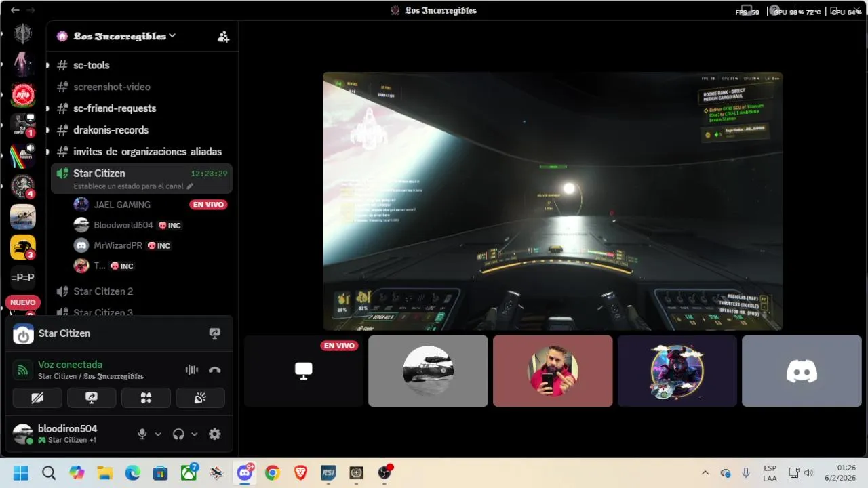Open the rainbow stripes server icon

23,156
